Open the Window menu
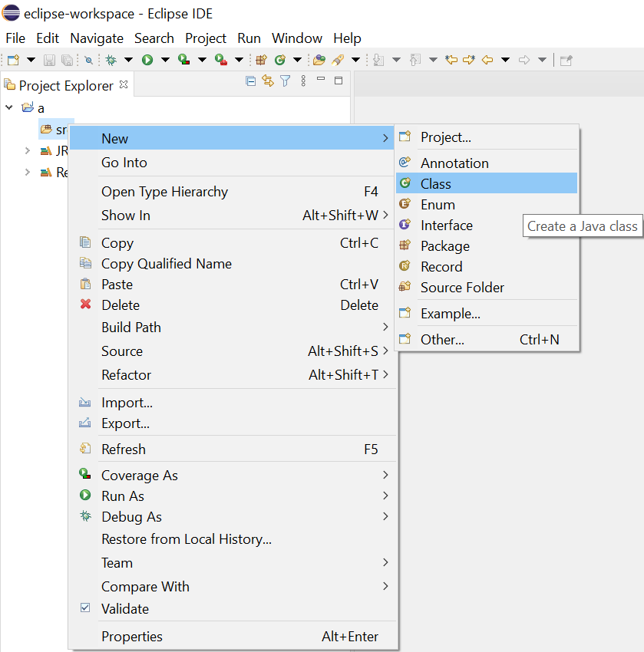The height and width of the screenshot is (652, 644). click(x=296, y=38)
